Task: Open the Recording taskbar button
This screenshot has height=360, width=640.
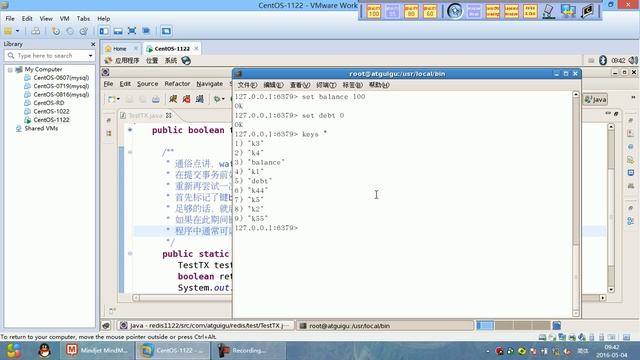Action: pyautogui.click(x=248, y=351)
